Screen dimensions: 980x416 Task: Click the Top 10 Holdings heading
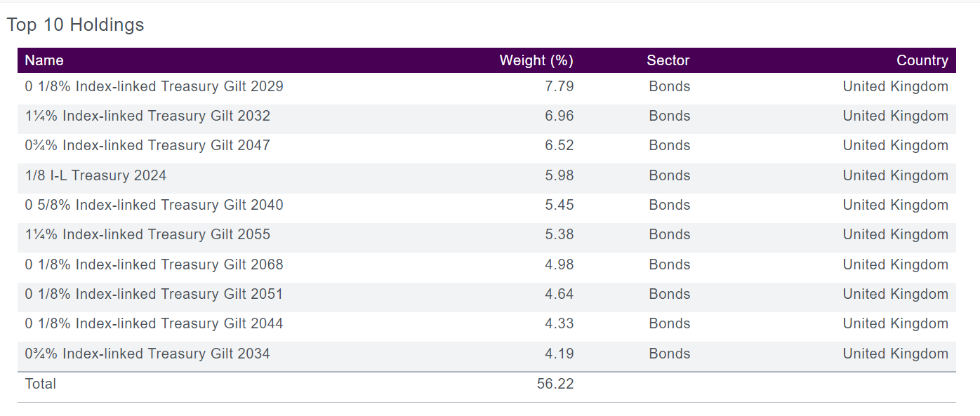pyautogui.click(x=75, y=25)
